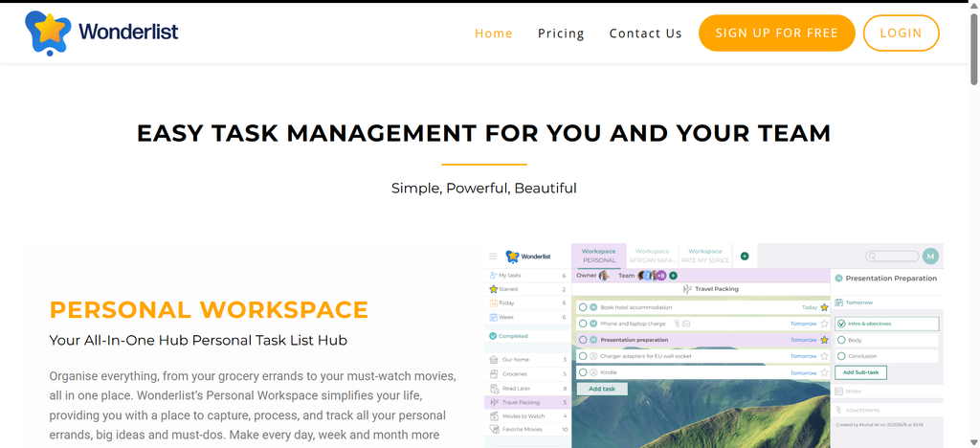980x448 pixels.
Task: Click the +8 team members badge
Action: tap(661, 276)
